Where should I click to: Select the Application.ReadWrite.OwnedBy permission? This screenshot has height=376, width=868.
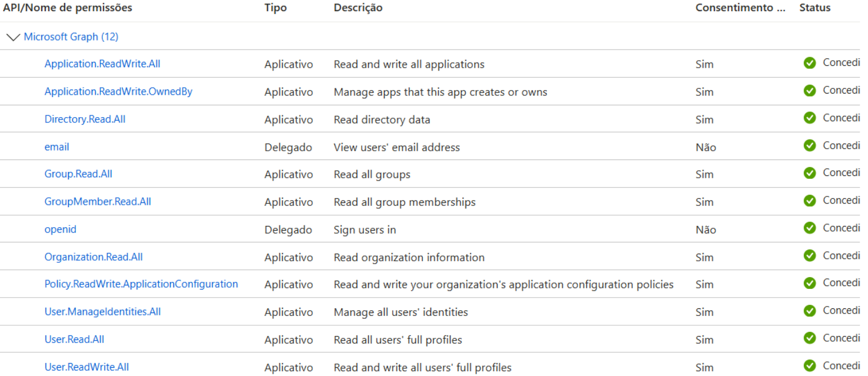pyautogui.click(x=118, y=91)
